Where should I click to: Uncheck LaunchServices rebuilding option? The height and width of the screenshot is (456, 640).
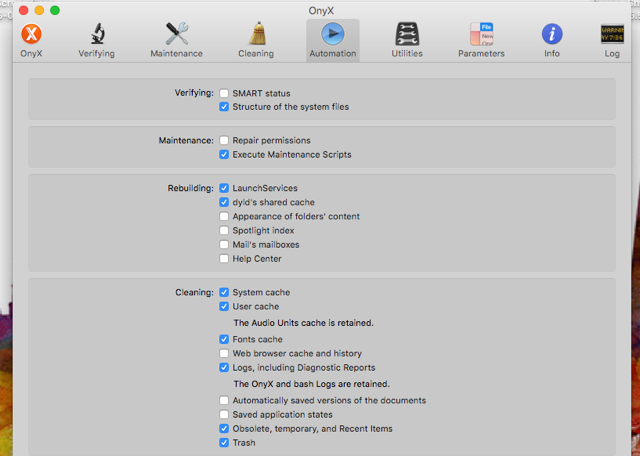224,188
